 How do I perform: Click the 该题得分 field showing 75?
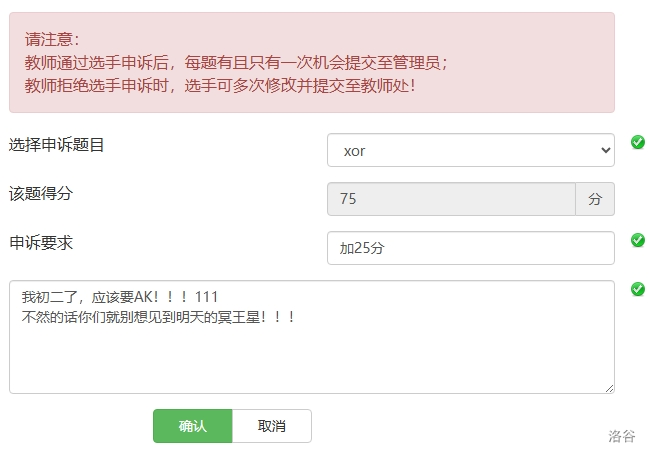(451, 199)
